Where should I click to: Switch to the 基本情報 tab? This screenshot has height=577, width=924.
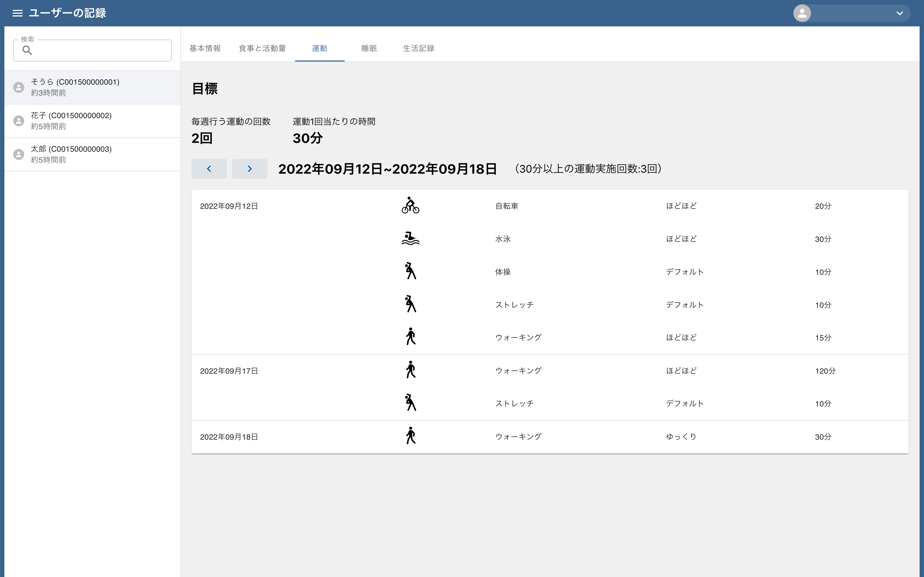point(205,48)
